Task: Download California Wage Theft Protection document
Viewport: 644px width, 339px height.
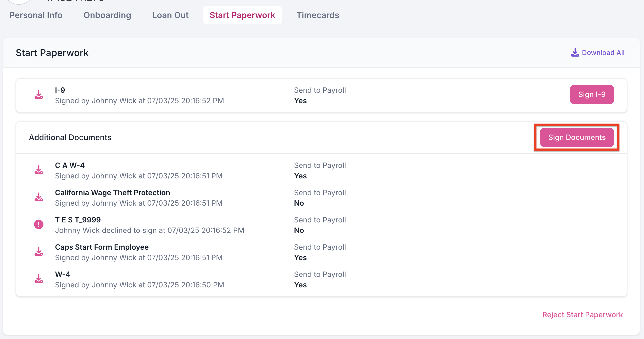Action: click(x=39, y=197)
